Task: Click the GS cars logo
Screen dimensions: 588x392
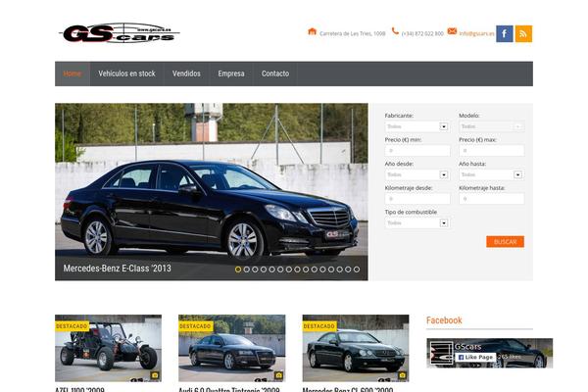Action: click(120, 33)
